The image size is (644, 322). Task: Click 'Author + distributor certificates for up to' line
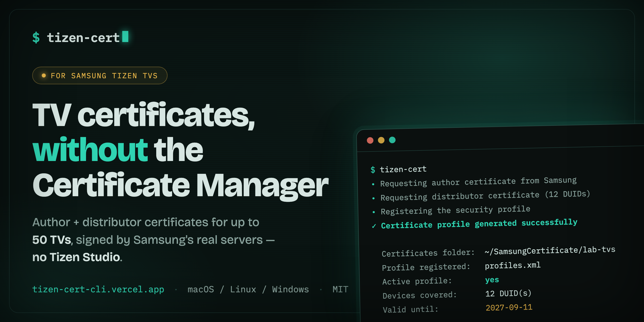pos(146,222)
